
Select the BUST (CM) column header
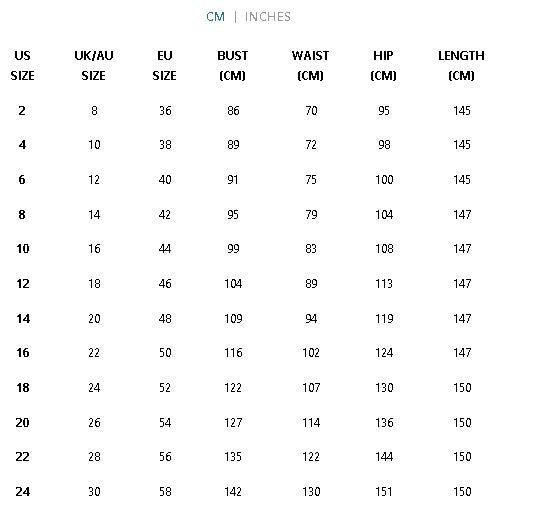[x=233, y=65]
